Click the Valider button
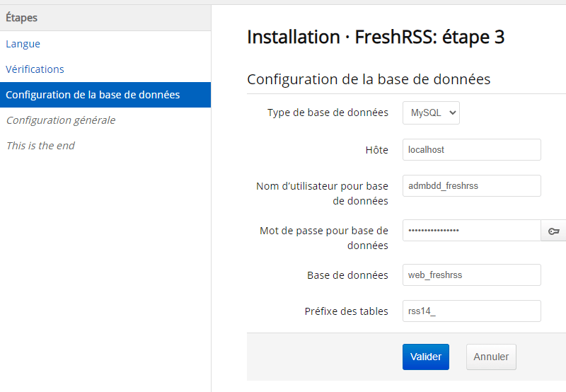 [426, 357]
